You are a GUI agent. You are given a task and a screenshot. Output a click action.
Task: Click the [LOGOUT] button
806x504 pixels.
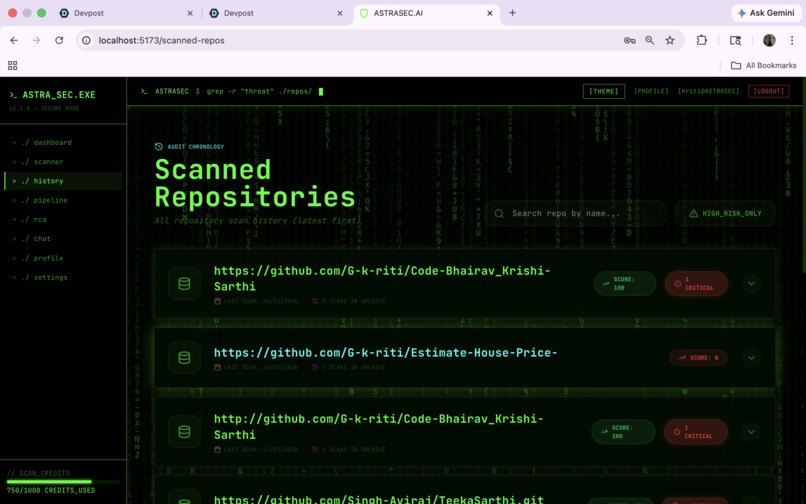click(x=768, y=91)
